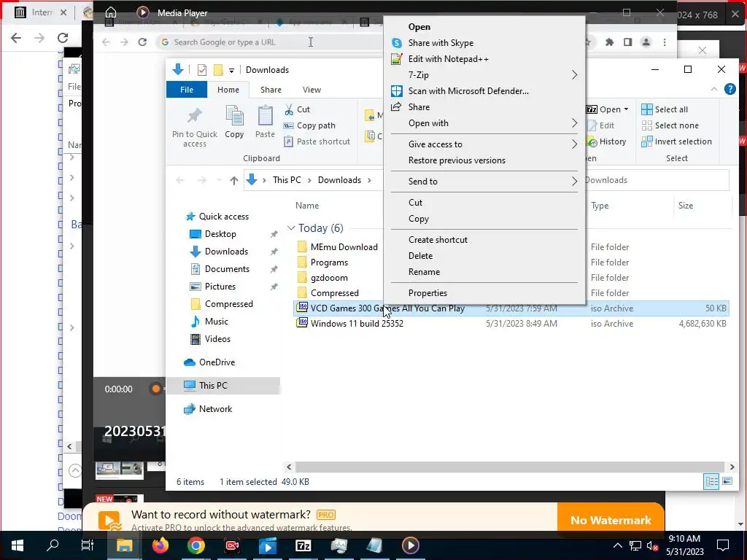Image resolution: width=747 pixels, height=560 pixels.
Task: Sort by the Size column header
Action: (686, 206)
